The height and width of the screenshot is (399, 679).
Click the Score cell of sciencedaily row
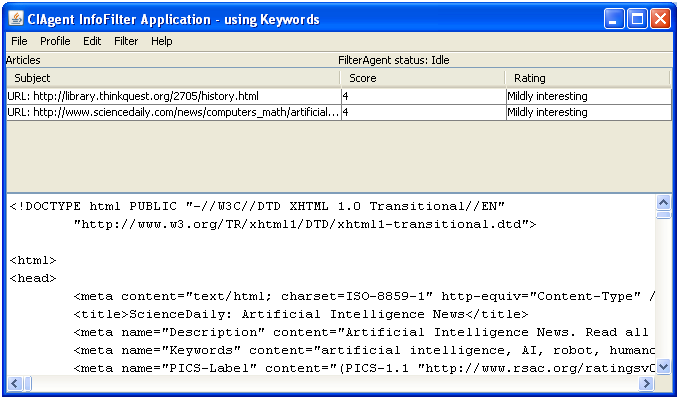tap(424, 112)
